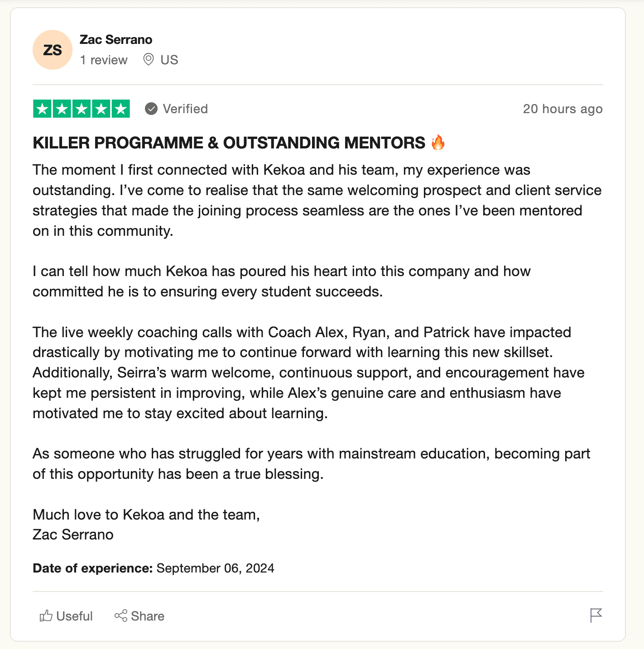Open the "KILLER PROGRAMME & OUTSTANDING MENTORS" review title
Screen dimensions: 644x649
pyautogui.click(x=229, y=143)
